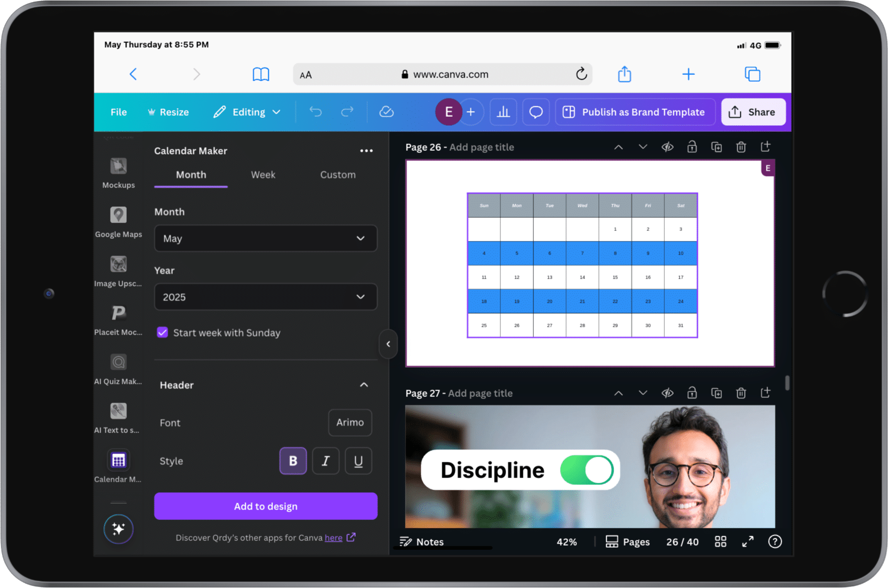Open the analytics bar chart icon

(503, 112)
